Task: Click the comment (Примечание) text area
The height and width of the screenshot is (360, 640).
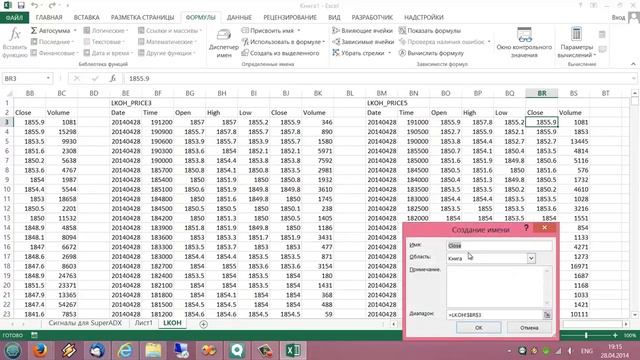Action: click(496, 287)
